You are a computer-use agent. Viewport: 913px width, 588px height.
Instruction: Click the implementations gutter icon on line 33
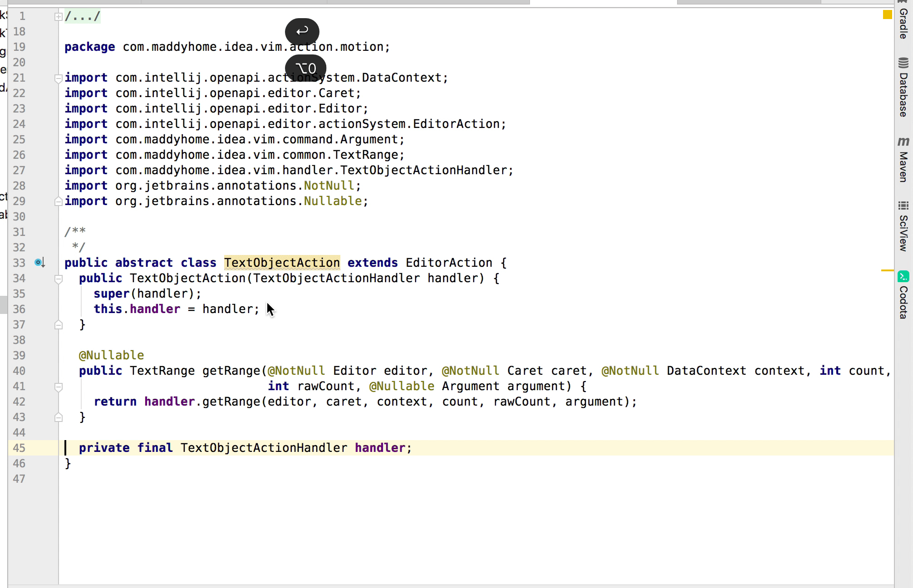click(x=39, y=263)
